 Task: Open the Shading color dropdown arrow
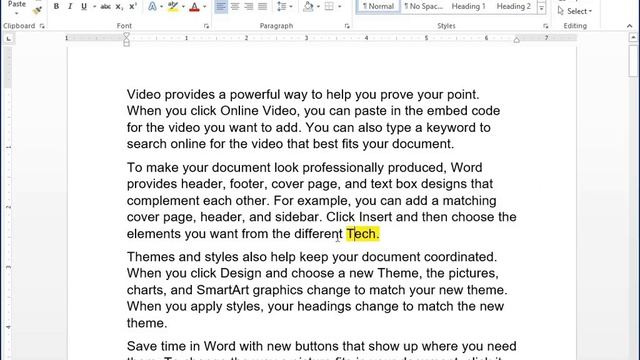tap(318, 7)
